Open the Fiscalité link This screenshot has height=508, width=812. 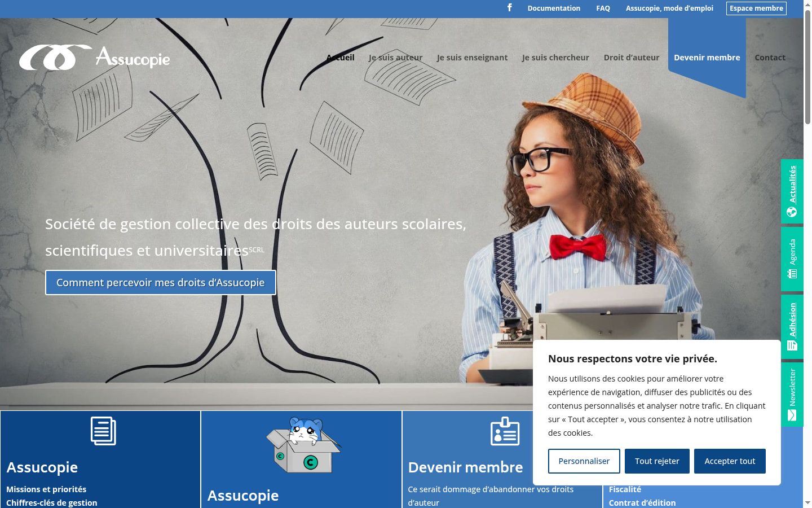(625, 489)
